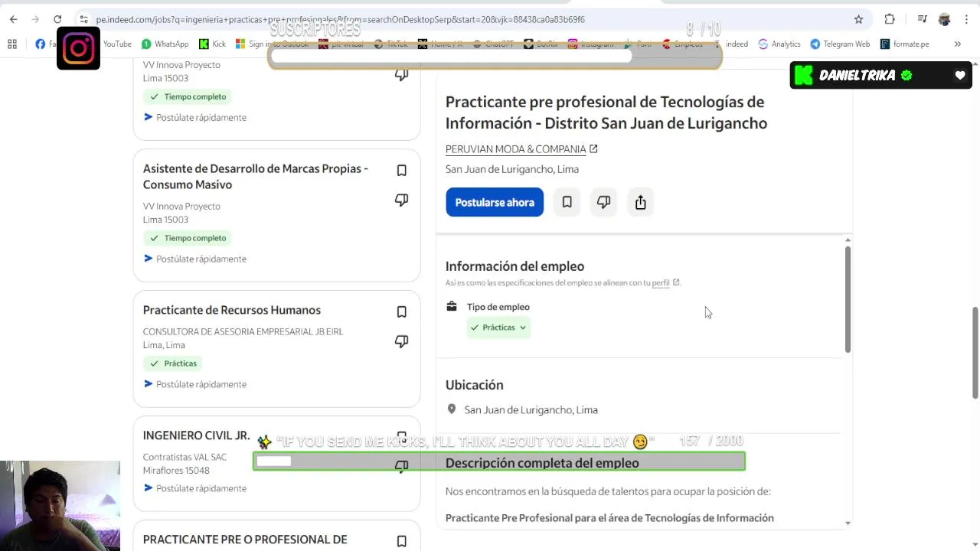Open the apps grid in bookmarks bar
This screenshot has width=980, height=551.
point(12,44)
